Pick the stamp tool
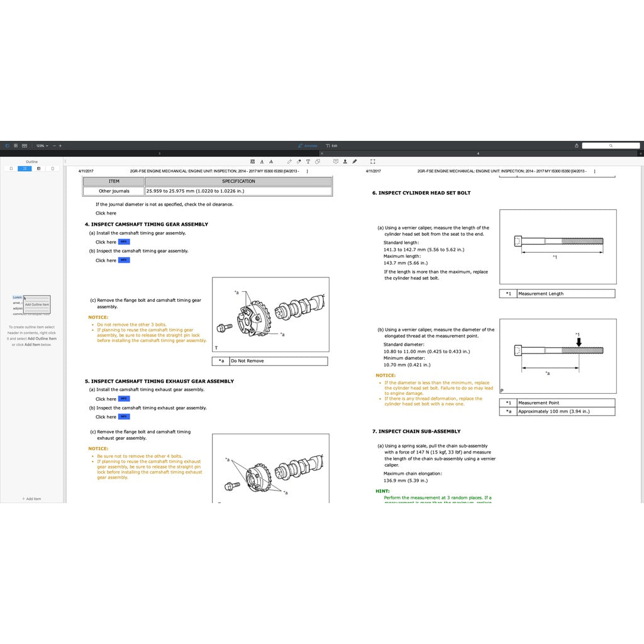Screen dimensions: 644x644 click(x=345, y=162)
